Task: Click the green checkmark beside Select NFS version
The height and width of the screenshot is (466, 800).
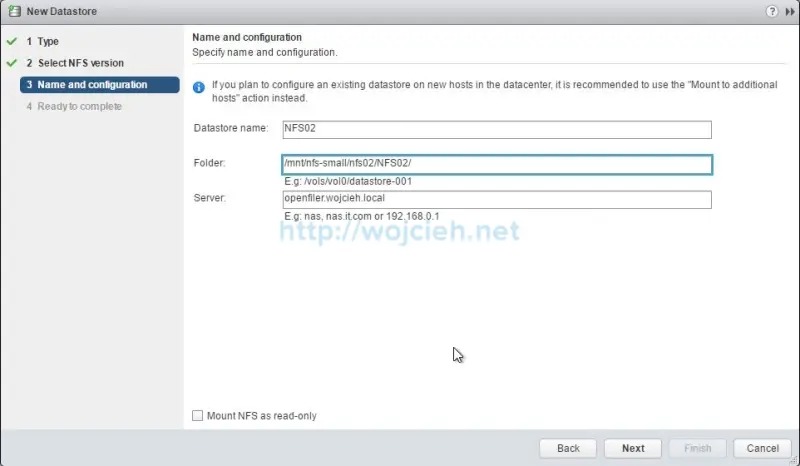Action: (12, 63)
